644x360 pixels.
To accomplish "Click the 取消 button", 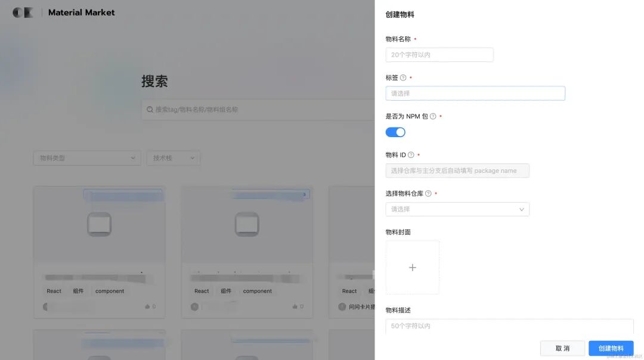I will [x=562, y=348].
